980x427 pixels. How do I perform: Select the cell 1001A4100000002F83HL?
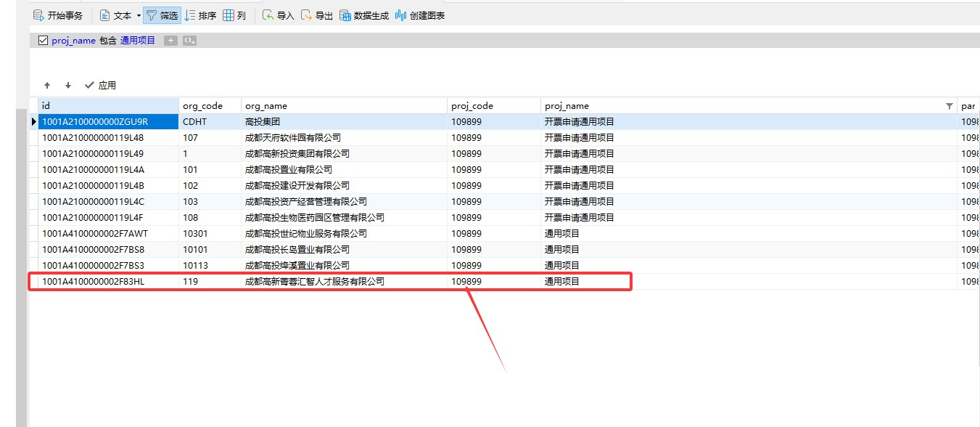(x=108, y=281)
